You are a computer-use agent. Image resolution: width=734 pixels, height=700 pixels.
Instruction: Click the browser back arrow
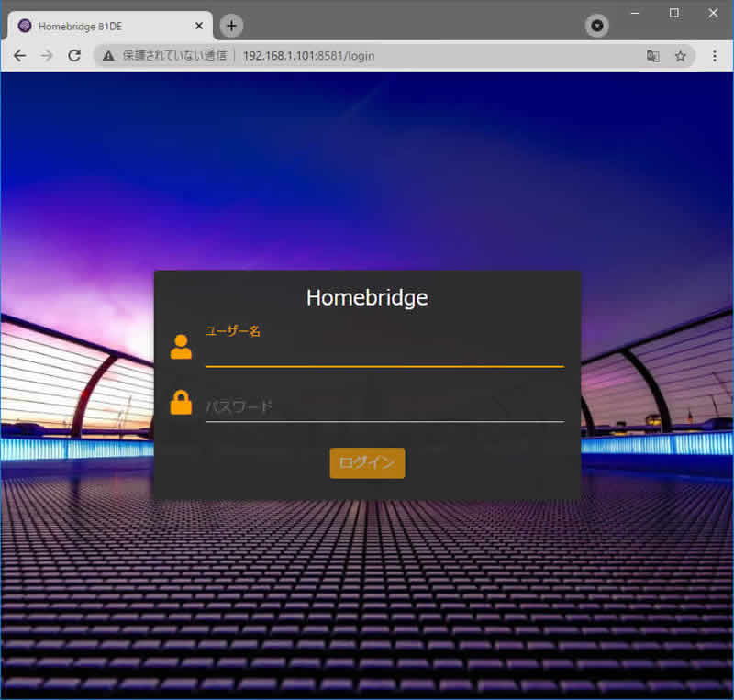pyautogui.click(x=19, y=56)
